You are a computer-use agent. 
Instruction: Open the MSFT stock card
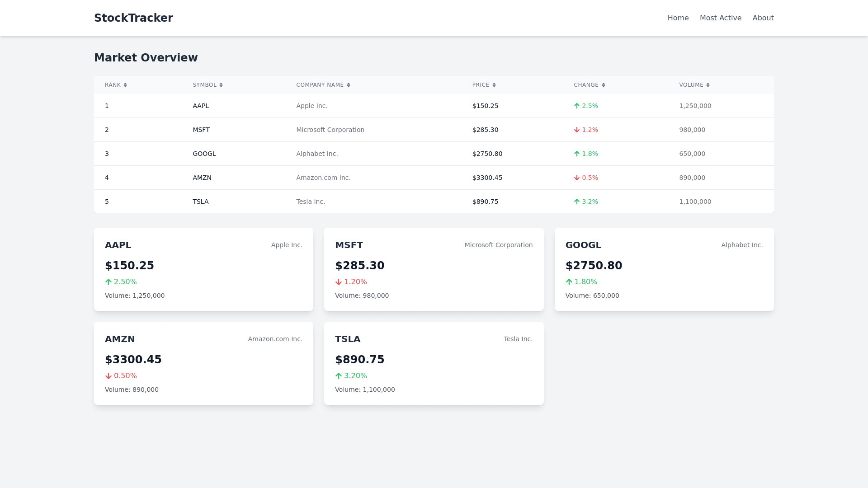point(434,269)
